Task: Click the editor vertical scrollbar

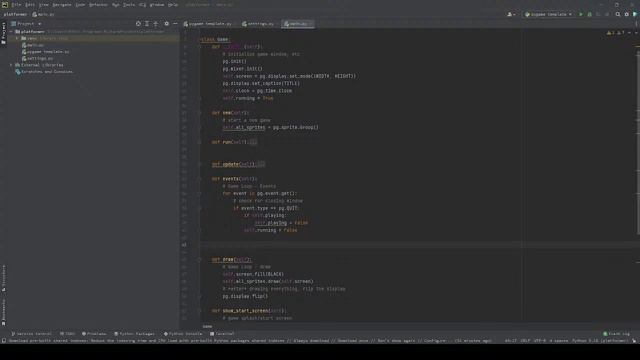Action: click(x=638, y=143)
